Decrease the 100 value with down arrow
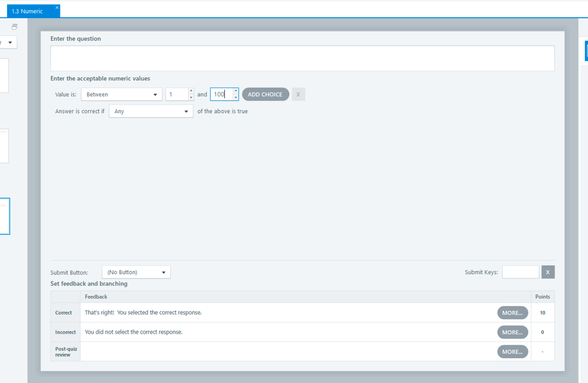 coord(235,98)
